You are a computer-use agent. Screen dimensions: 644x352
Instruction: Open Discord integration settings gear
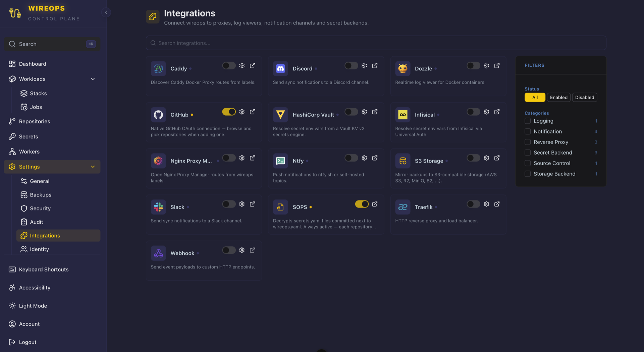pyautogui.click(x=364, y=66)
